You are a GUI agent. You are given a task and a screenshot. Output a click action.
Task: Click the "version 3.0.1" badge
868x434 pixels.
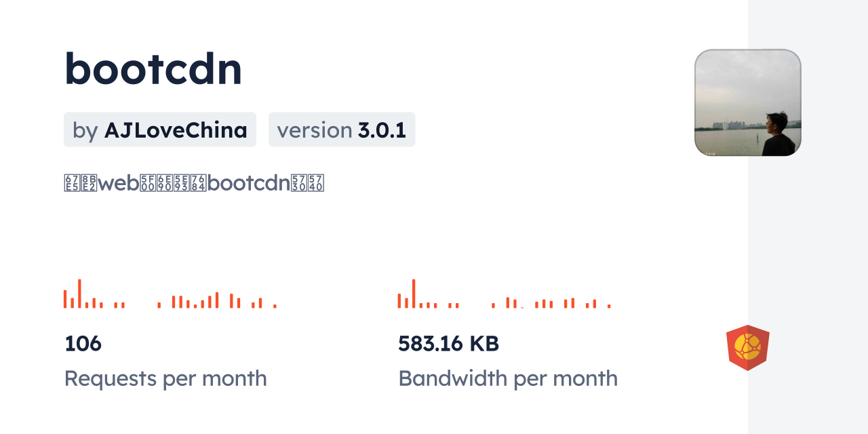pos(342,130)
